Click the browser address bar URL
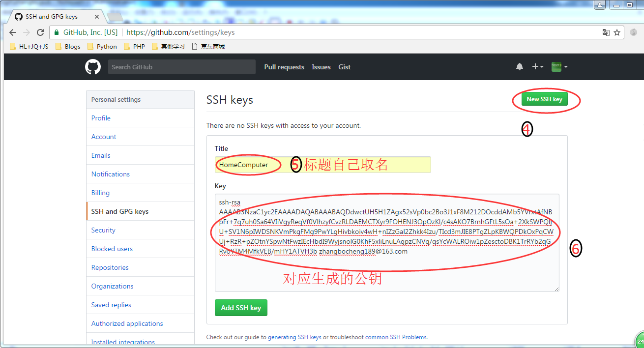The width and height of the screenshot is (644, 348). pyautogui.click(x=180, y=32)
